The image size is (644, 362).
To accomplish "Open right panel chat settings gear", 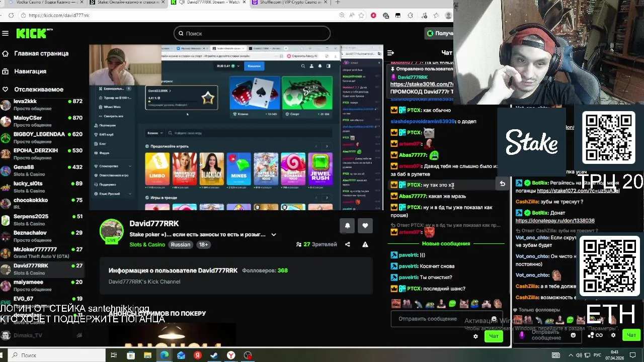I will 613,335.
